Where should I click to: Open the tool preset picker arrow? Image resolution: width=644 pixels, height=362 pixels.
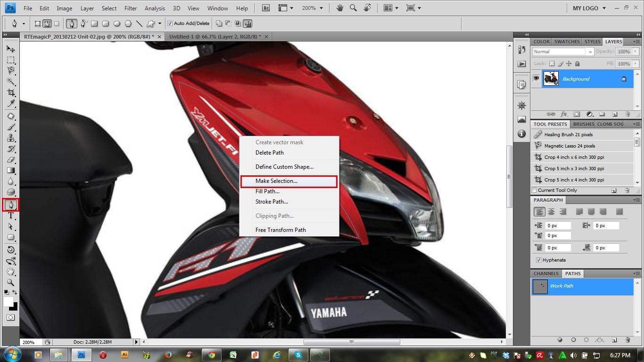(x=23, y=23)
